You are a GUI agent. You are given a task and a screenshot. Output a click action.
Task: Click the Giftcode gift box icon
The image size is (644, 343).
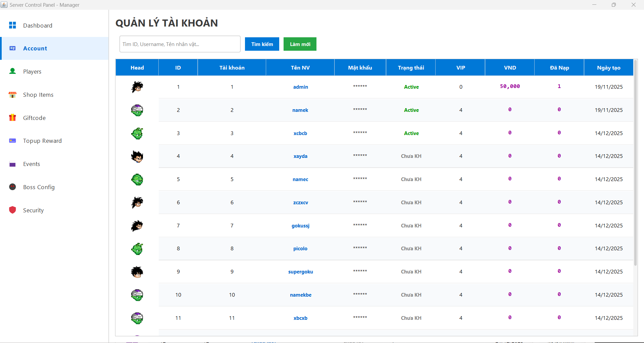[12, 118]
